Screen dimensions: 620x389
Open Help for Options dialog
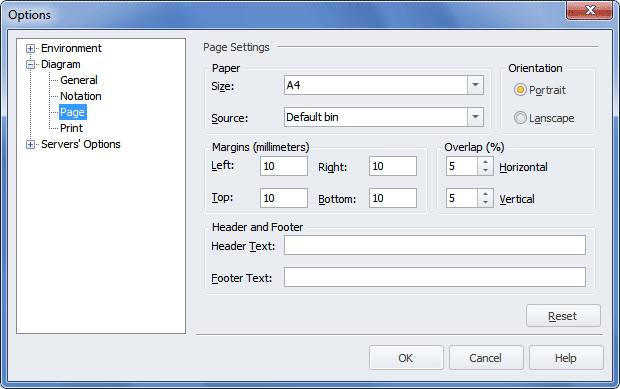(566, 358)
